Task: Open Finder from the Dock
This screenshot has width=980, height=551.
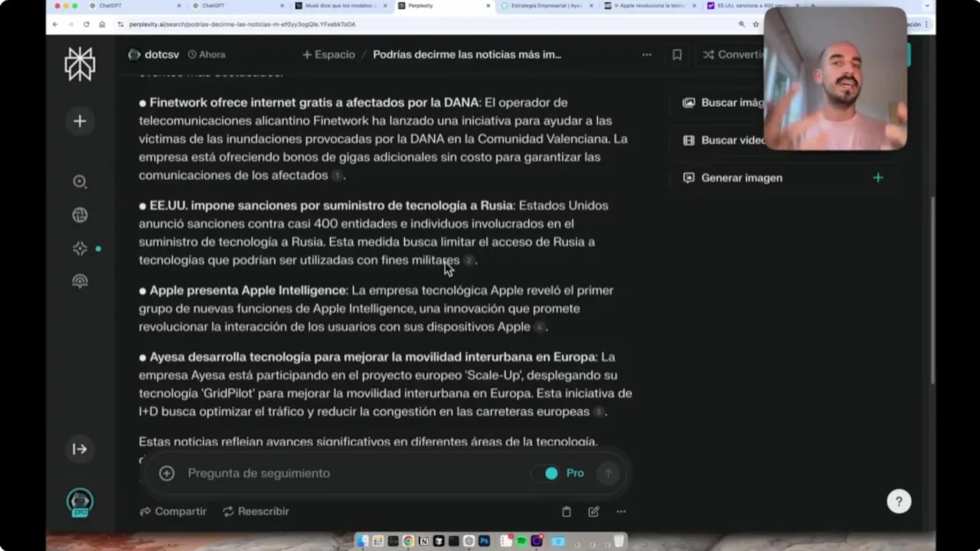Action: point(363,541)
